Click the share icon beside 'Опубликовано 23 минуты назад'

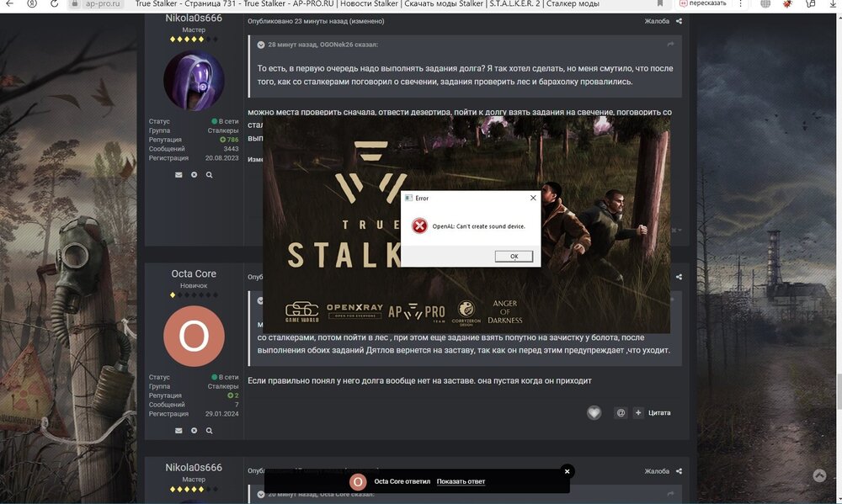click(x=679, y=21)
